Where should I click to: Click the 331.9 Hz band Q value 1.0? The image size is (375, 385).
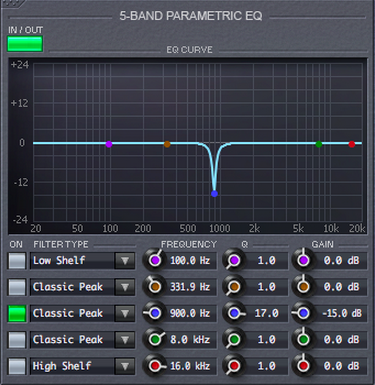click(x=267, y=287)
